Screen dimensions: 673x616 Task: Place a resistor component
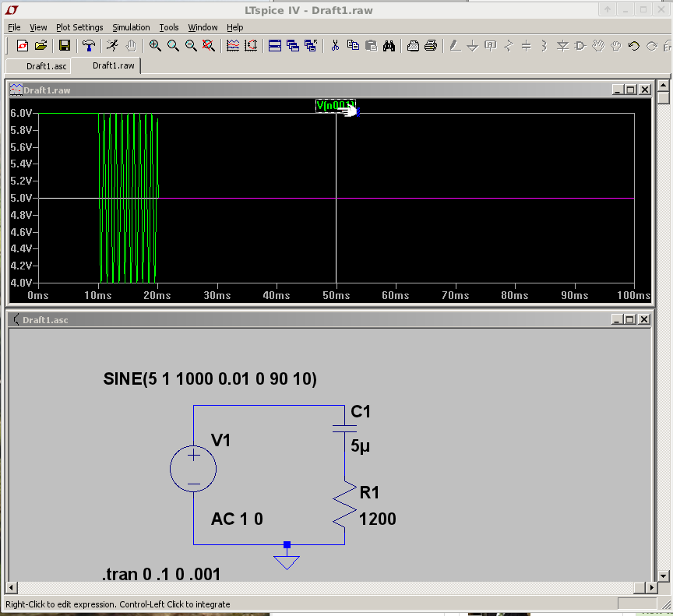[507, 46]
